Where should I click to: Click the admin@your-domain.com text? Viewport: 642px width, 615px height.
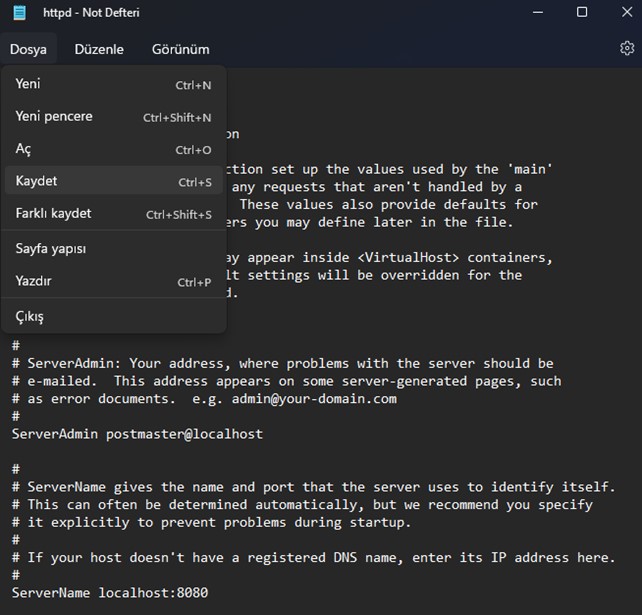[314, 399]
